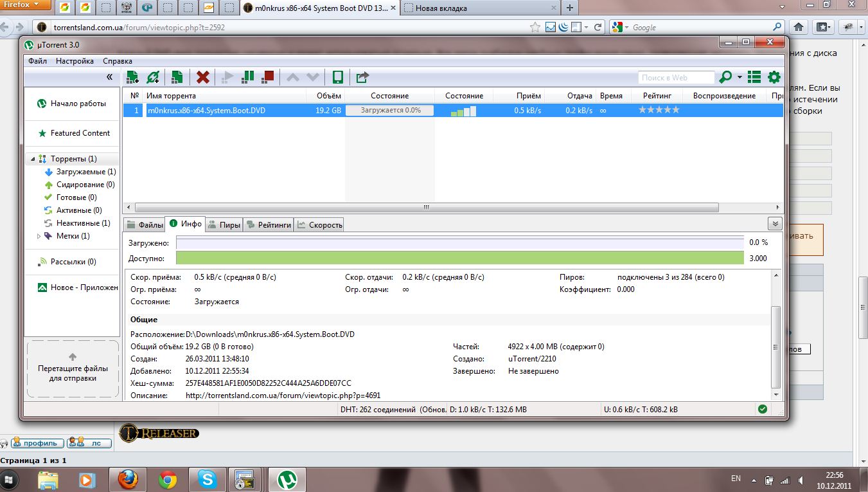Image resolution: width=868 pixels, height=492 pixels.
Task: Move torrent down in queue
Action: click(313, 77)
